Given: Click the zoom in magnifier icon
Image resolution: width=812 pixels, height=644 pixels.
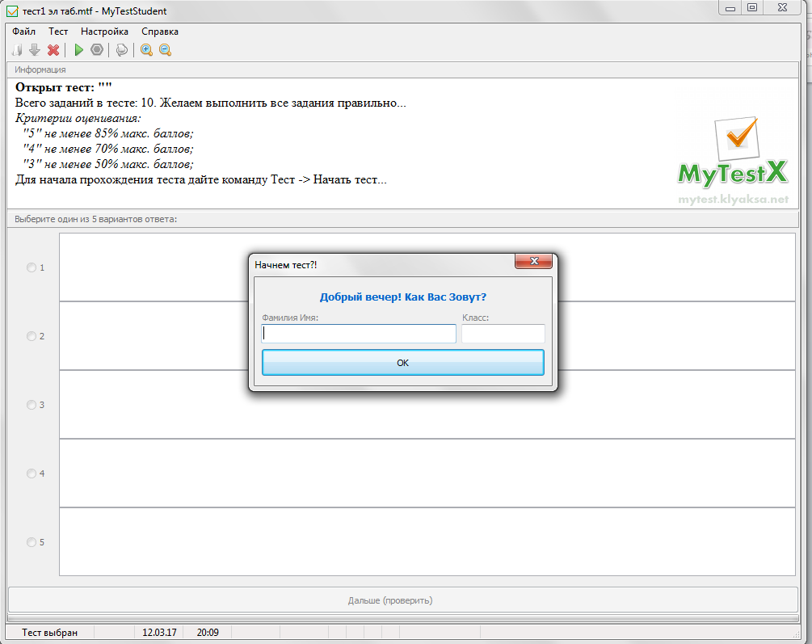Looking at the screenshot, I should 146,50.
